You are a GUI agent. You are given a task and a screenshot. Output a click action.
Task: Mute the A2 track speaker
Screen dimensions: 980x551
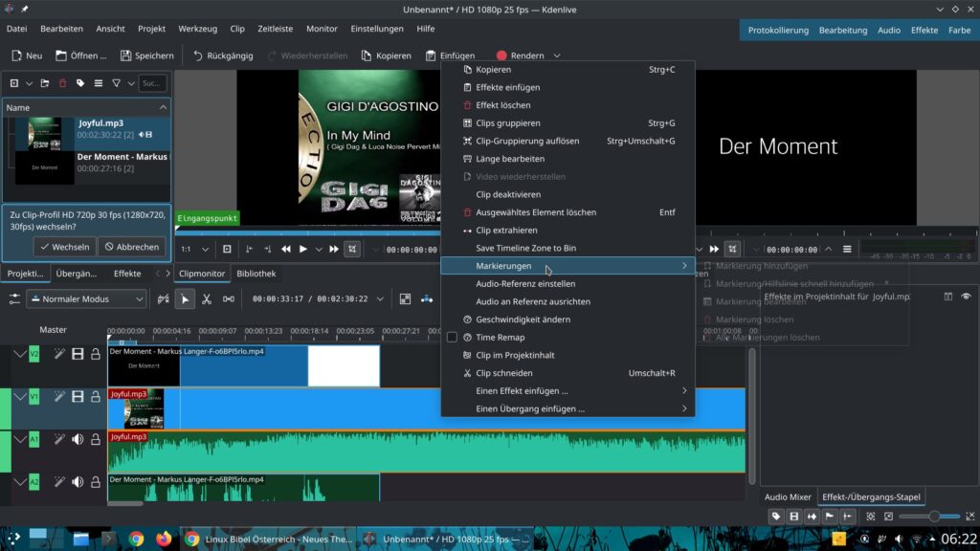pos(78,482)
